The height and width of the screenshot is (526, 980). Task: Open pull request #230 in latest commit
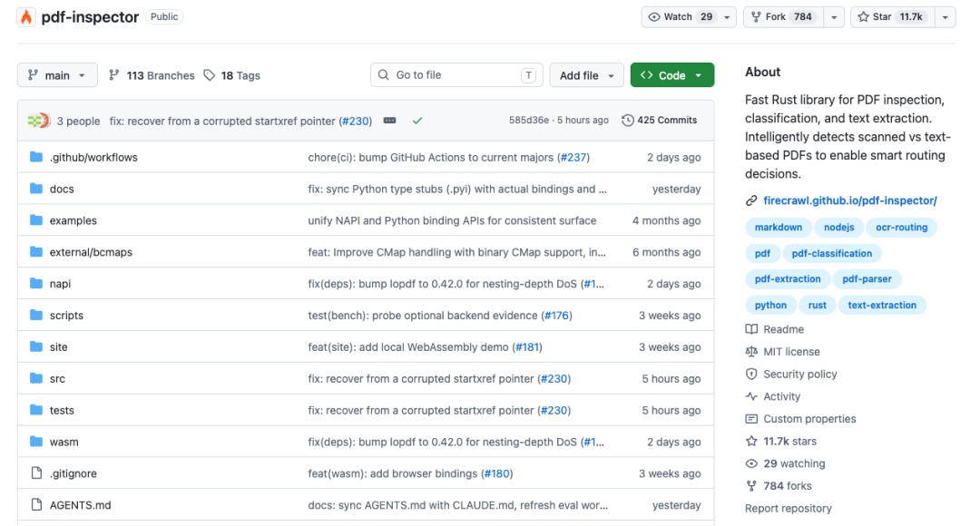pyautogui.click(x=356, y=122)
